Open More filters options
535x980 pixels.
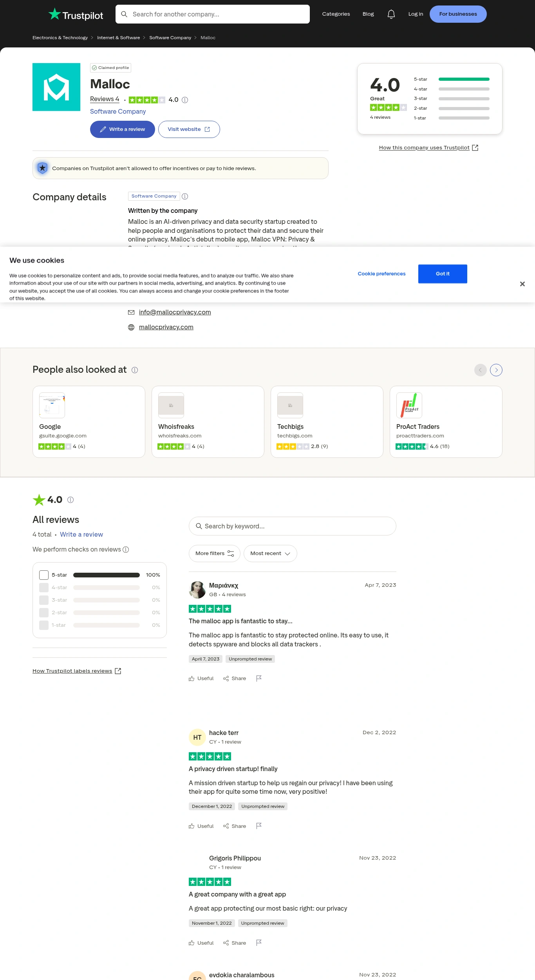tap(215, 554)
